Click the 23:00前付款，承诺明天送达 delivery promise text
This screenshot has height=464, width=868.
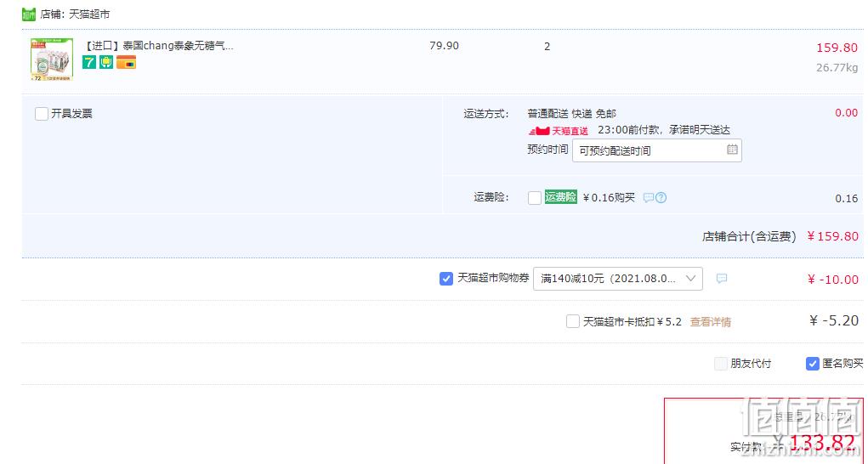[x=664, y=130]
